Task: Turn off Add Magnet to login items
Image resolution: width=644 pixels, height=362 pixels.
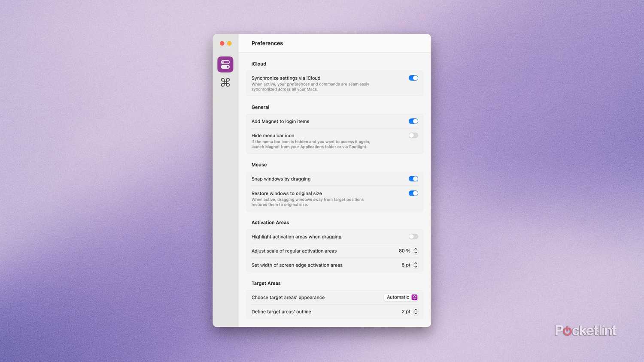Action: [x=413, y=121]
